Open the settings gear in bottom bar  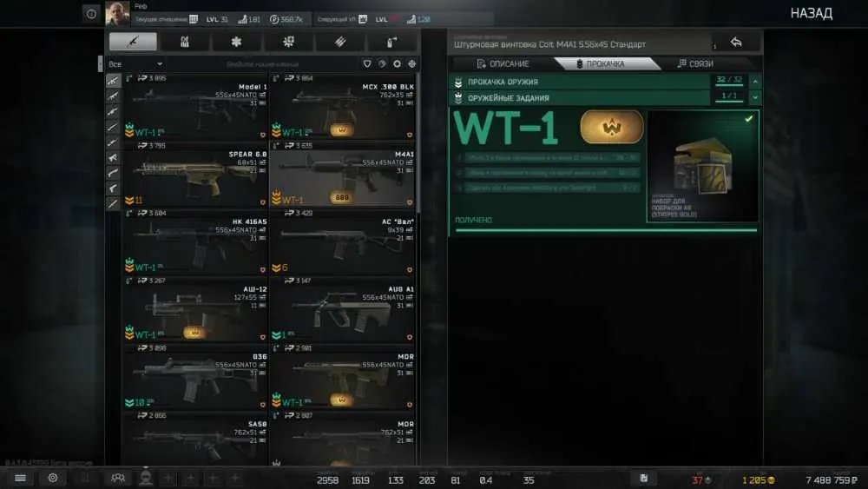pyautogui.click(x=53, y=478)
